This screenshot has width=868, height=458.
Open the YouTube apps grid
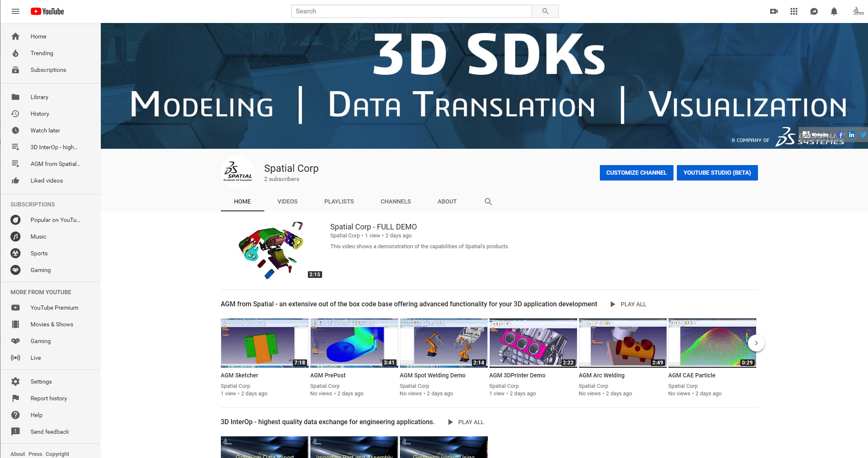[x=794, y=11]
